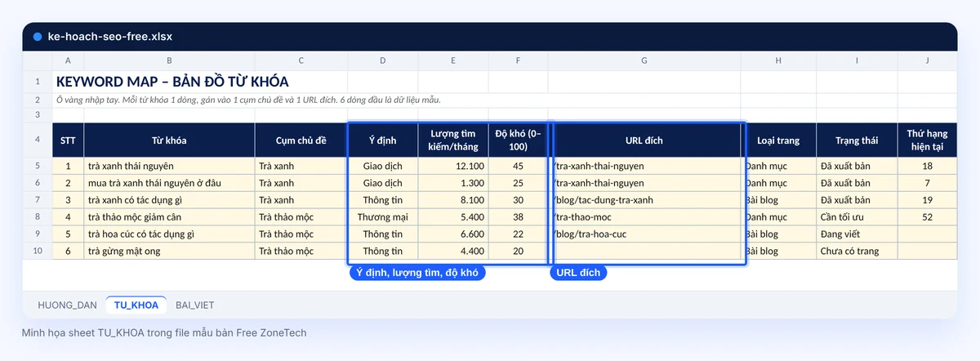
Task: Click search volume cell '6.600'
Action: coord(453,234)
